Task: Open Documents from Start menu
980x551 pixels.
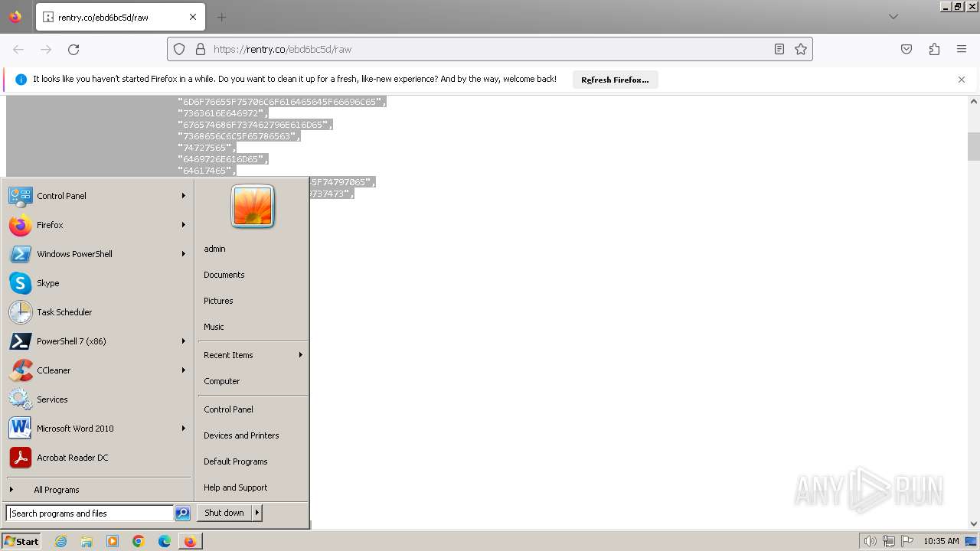Action: click(x=224, y=275)
